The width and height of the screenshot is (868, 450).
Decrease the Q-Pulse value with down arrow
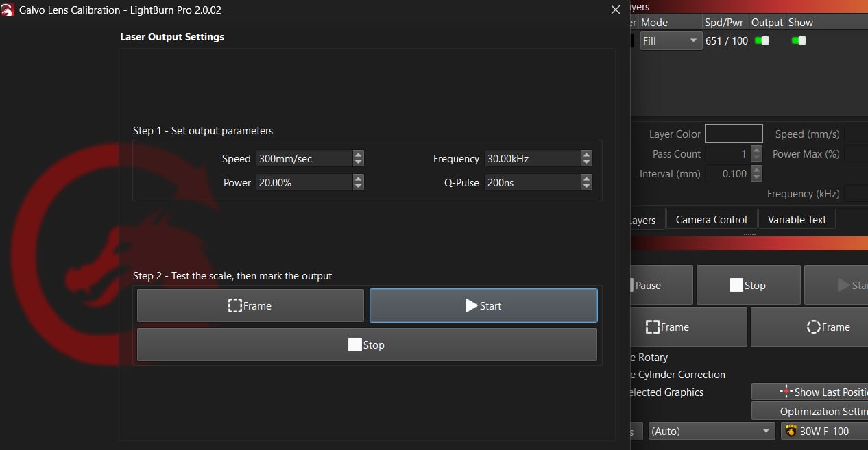click(x=586, y=187)
